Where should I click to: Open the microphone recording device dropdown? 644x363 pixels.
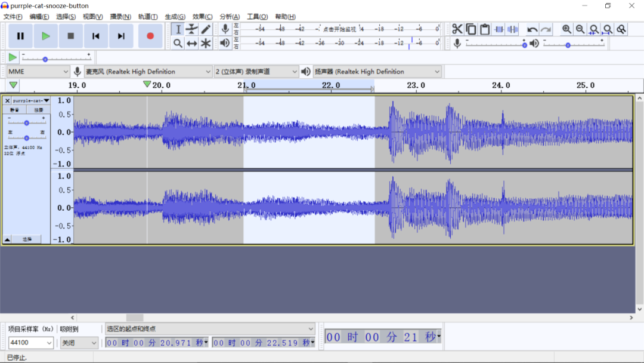coord(148,72)
